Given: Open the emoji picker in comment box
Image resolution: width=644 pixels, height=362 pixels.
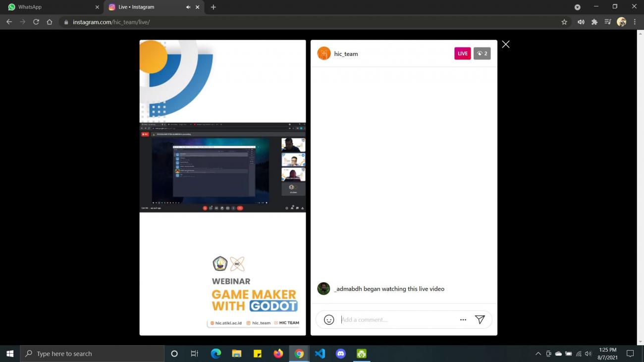Looking at the screenshot, I should point(329,320).
